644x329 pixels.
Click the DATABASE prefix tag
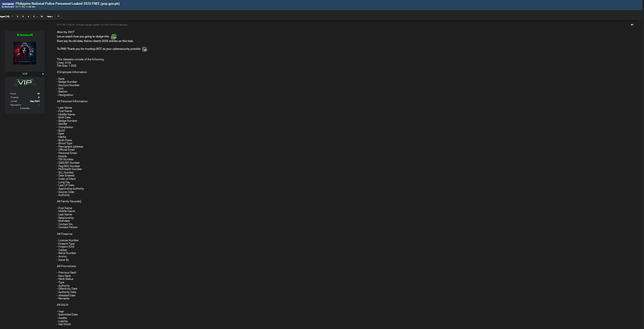point(8,4)
